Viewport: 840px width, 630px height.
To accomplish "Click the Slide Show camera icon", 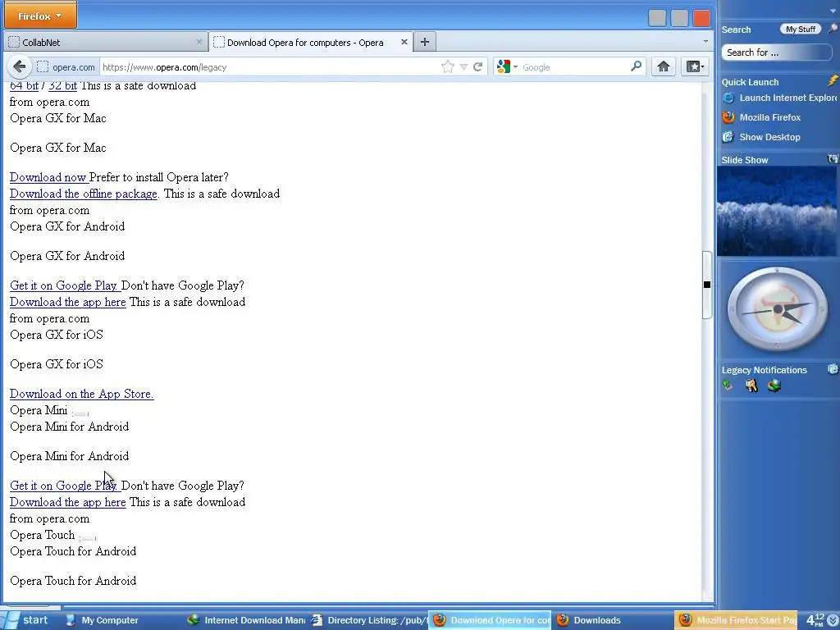I will [833, 159].
